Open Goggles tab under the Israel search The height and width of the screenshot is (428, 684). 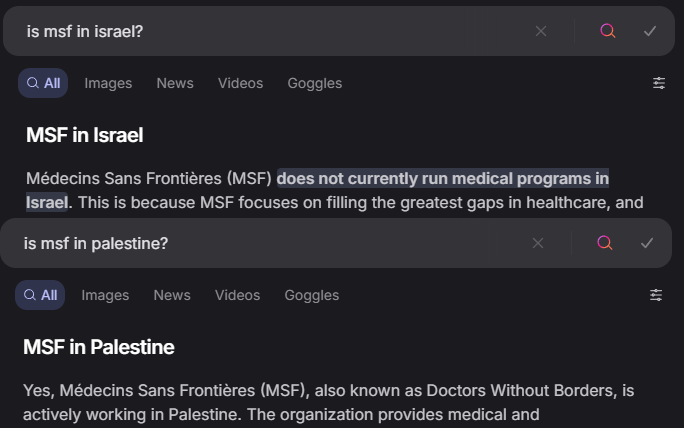(315, 83)
